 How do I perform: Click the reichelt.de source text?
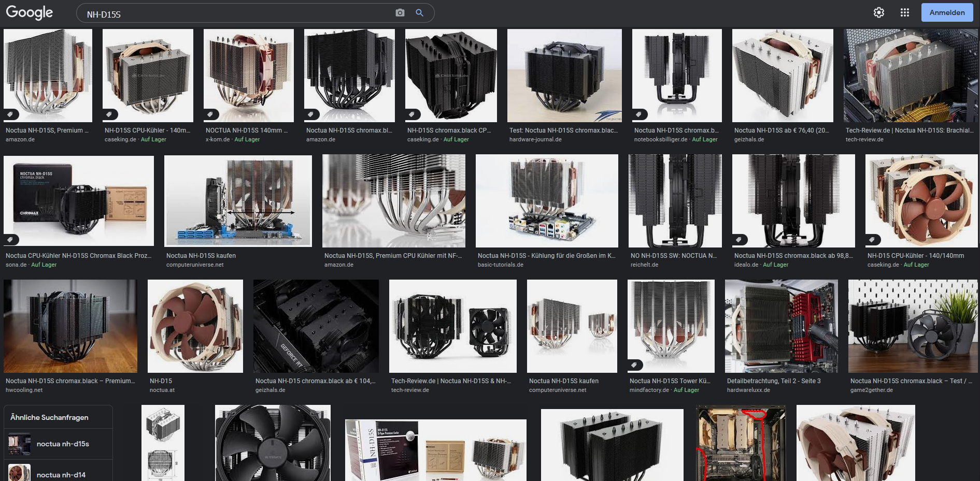coord(644,265)
